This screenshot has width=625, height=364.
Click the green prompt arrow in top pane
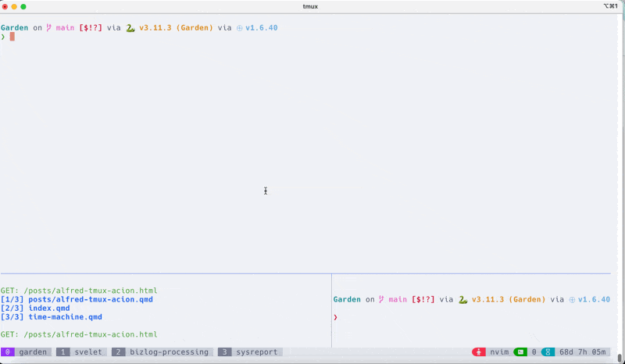(3, 37)
